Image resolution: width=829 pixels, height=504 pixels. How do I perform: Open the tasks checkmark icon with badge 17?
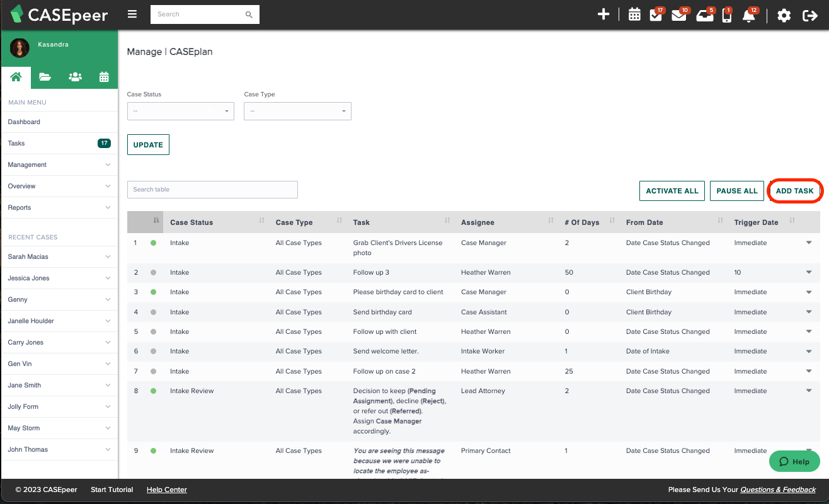pos(656,16)
